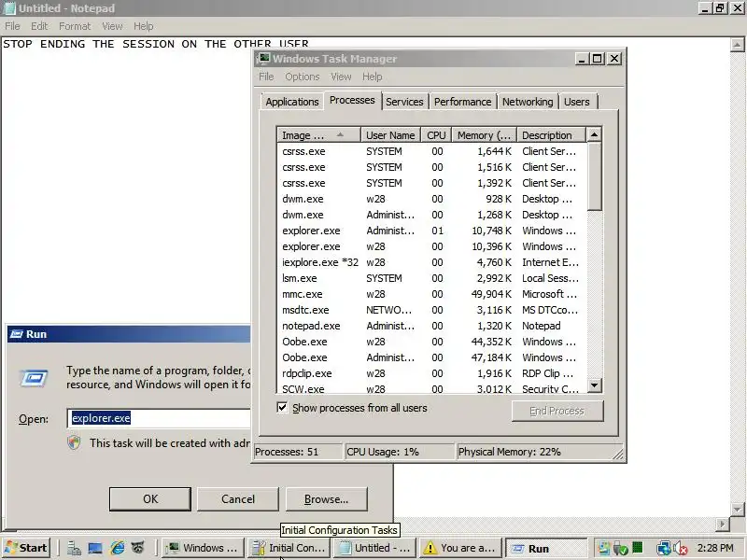Switch to the Applications tab

click(x=292, y=102)
